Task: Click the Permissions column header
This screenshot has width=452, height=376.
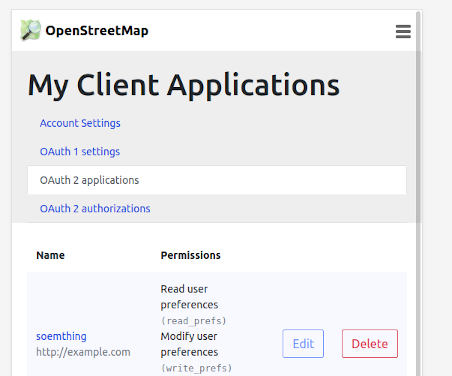Action: (191, 255)
